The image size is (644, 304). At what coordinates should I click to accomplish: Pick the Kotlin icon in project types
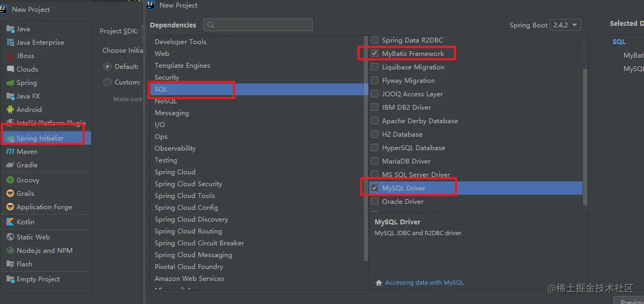point(10,222)
